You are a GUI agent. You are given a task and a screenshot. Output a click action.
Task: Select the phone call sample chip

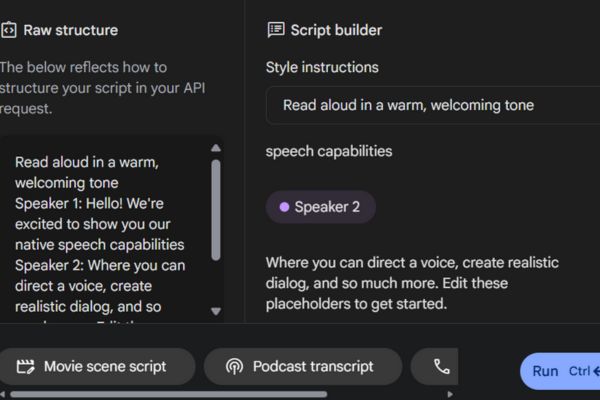440,367
